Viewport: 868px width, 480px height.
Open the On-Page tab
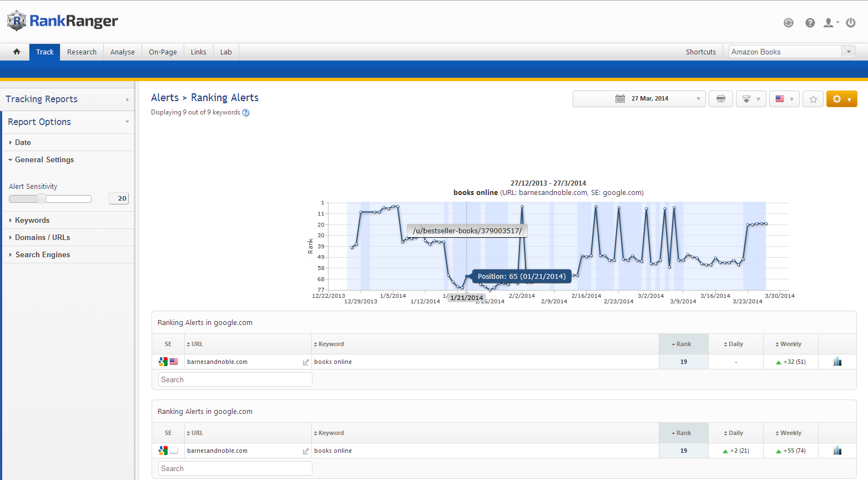[x=163, y=52]
